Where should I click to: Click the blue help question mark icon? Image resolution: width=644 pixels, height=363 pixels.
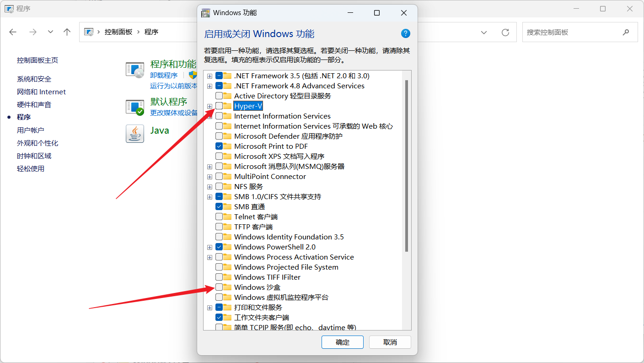tap(405, 33)
